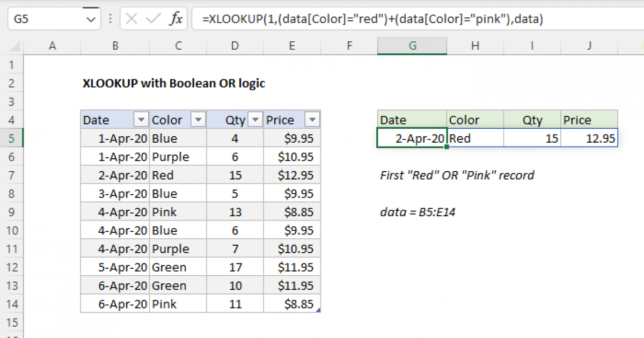The image size is (644, 338).
Task: Select cell G5 containing 2-Apr-20
Action: (x=412, y=138)
